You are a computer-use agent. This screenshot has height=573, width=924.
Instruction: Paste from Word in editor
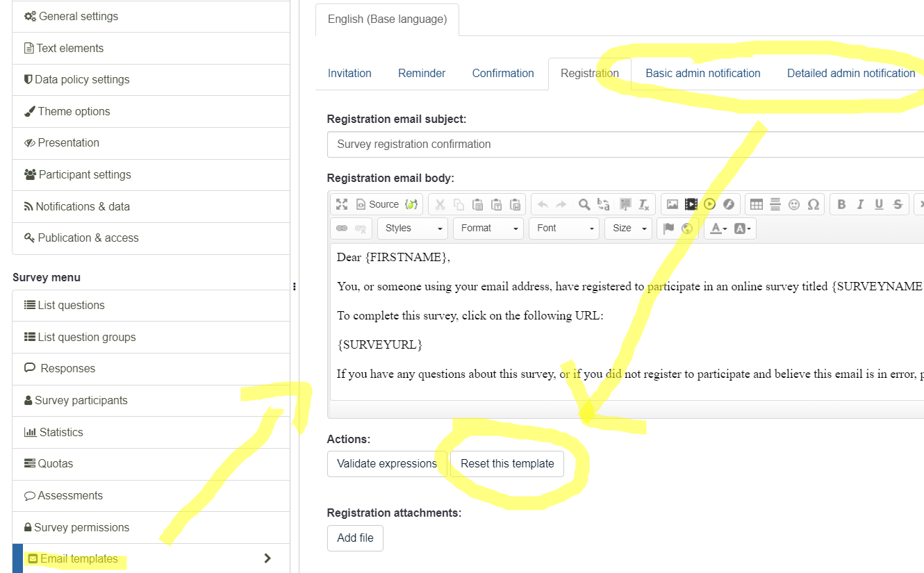515,204
